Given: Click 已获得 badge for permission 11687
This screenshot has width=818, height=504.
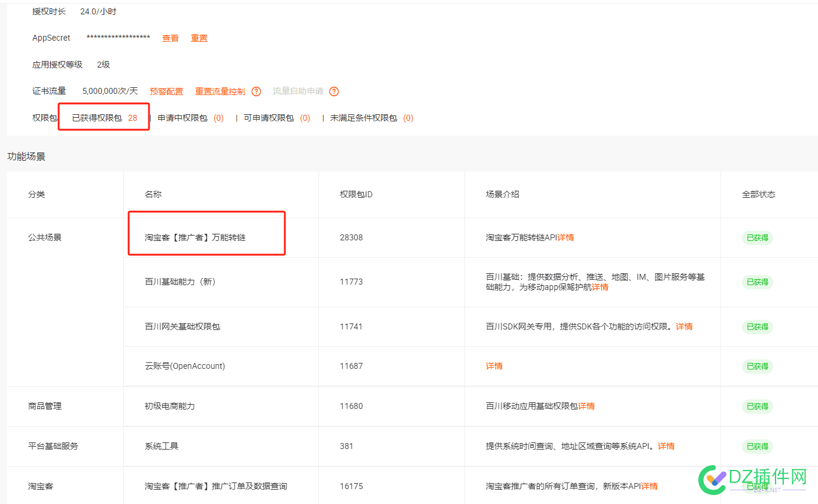Looking at the screenshot, I should pos(758,366).
